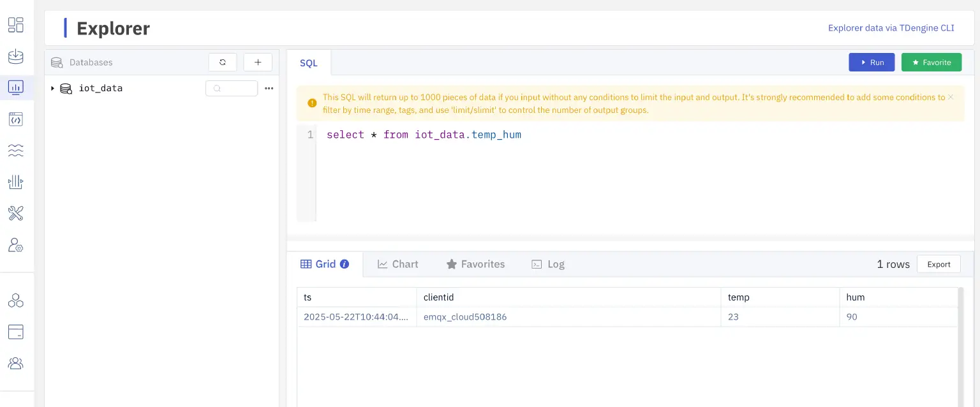This screenshot has width=980, height=407.
Task: Open the Tools wrench sidebar icon
Action: [15, 213]
